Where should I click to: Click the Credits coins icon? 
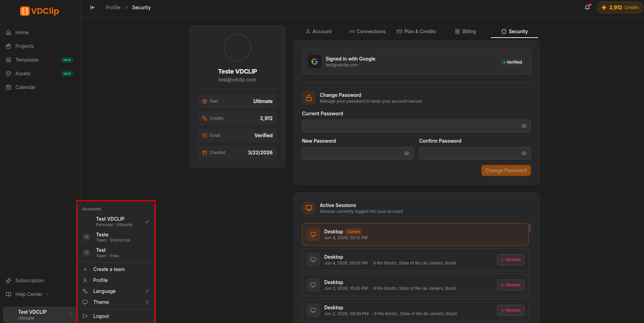click(205, 118)
